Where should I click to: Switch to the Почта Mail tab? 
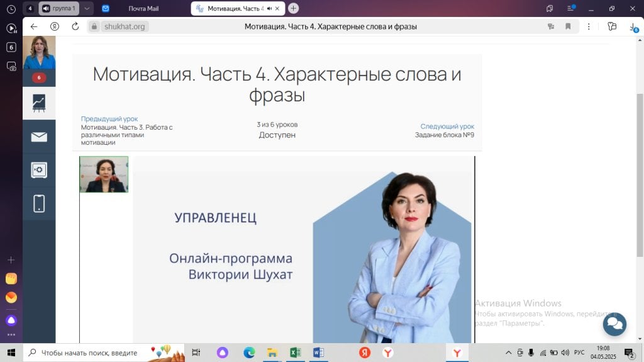click(143, 8)
